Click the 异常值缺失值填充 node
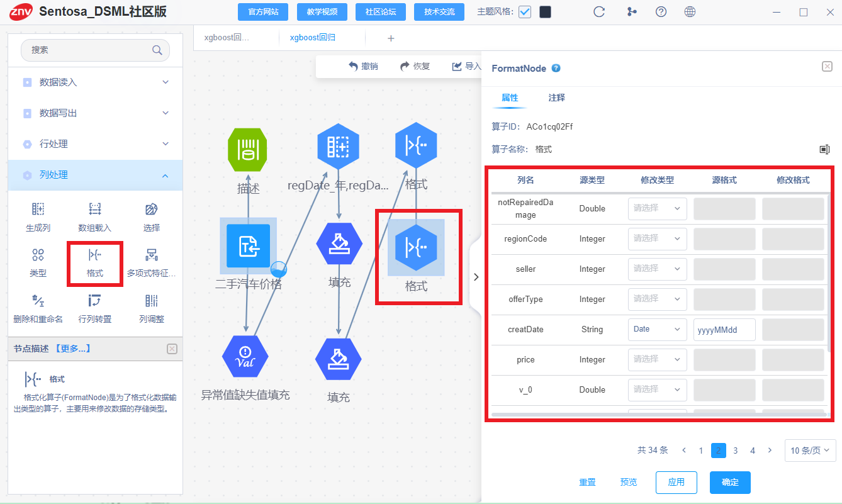Screen dimensions: 842x504 click(x=245, y=358)
